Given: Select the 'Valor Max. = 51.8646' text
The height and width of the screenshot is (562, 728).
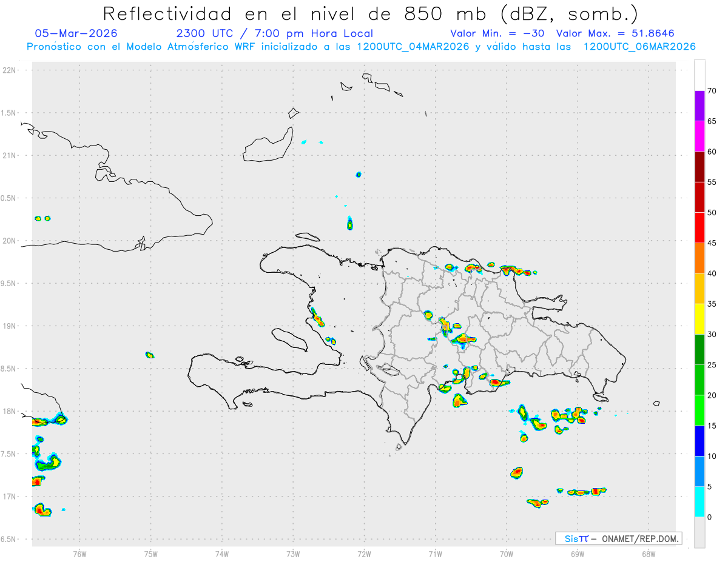Looking at the screenshot, I should (615, 33).
